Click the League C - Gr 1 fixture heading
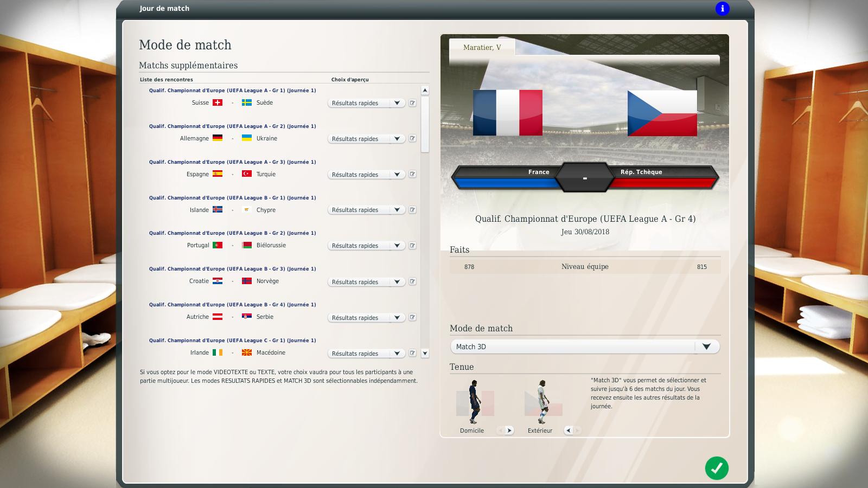 [x=232, y=341]
